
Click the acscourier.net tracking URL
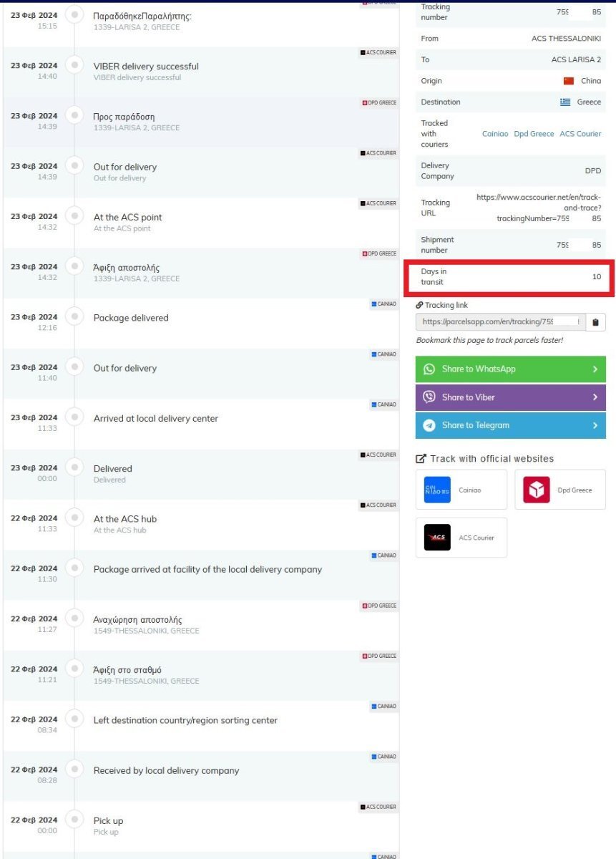[539, 208]
